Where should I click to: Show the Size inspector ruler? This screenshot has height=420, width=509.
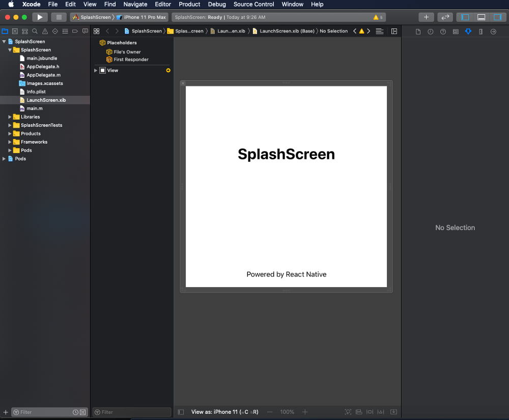click(481, 32)
